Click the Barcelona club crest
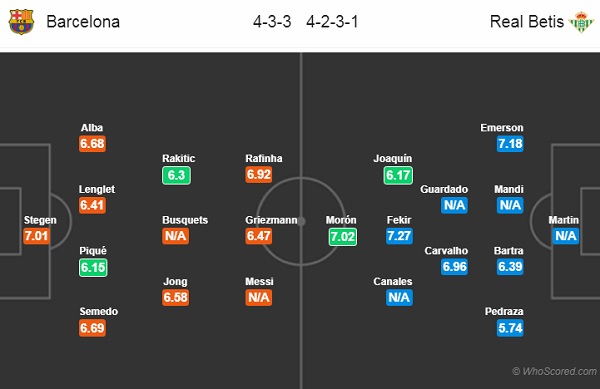The height and width of the screenshot is (389, 600). [21, 22]
